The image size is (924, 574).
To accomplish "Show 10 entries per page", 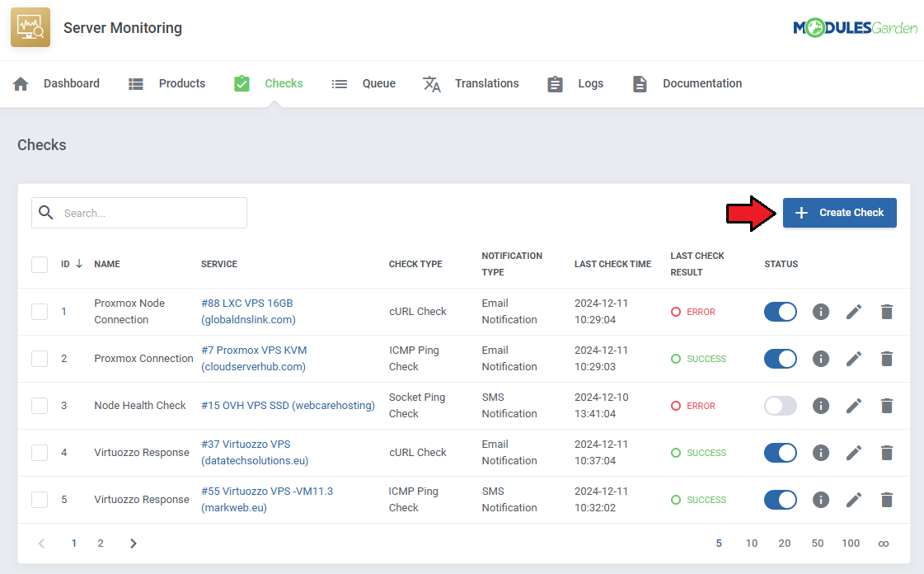I will pos(752,543).
